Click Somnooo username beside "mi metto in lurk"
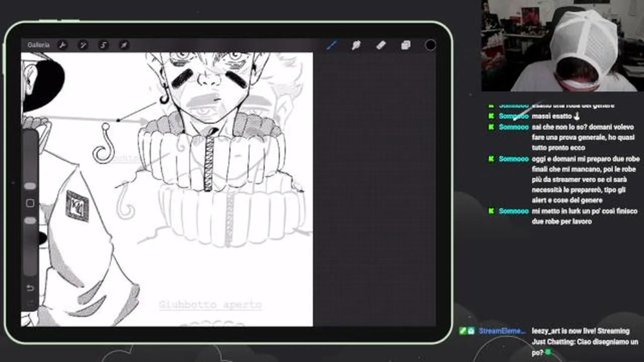Image resolution: width=644 pixels, height=362 pixels. click(514, 211)
